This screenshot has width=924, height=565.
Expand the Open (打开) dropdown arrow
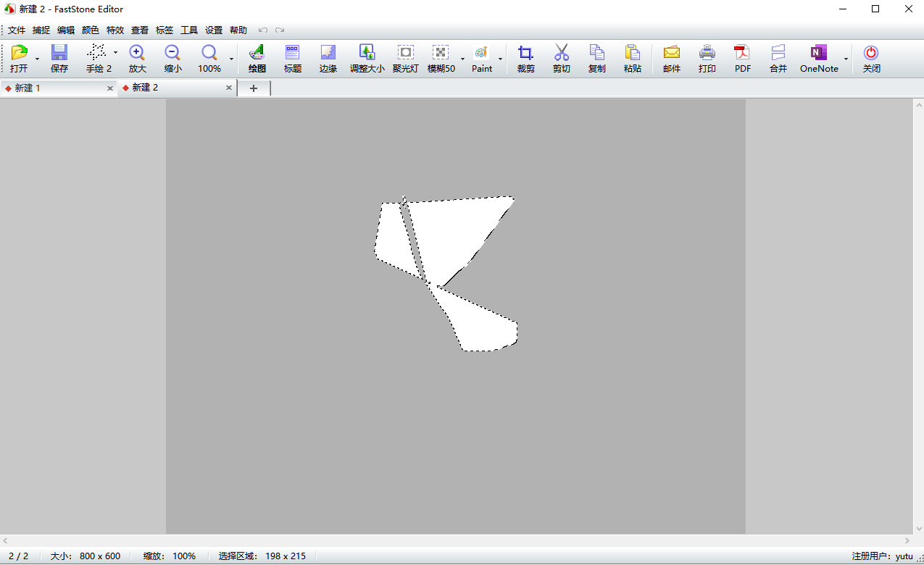pyautogui.click(x=38, y=59)
